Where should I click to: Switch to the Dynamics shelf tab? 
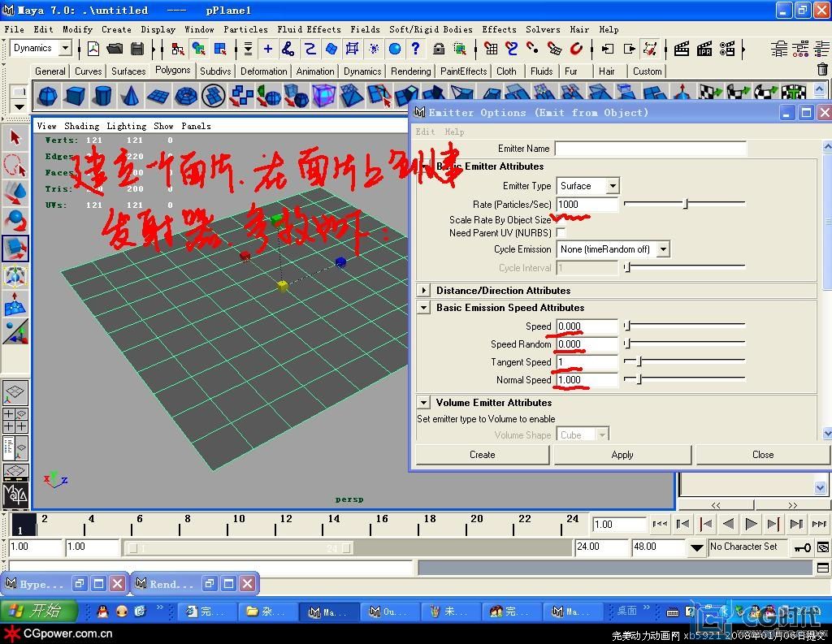coord(362,71)
